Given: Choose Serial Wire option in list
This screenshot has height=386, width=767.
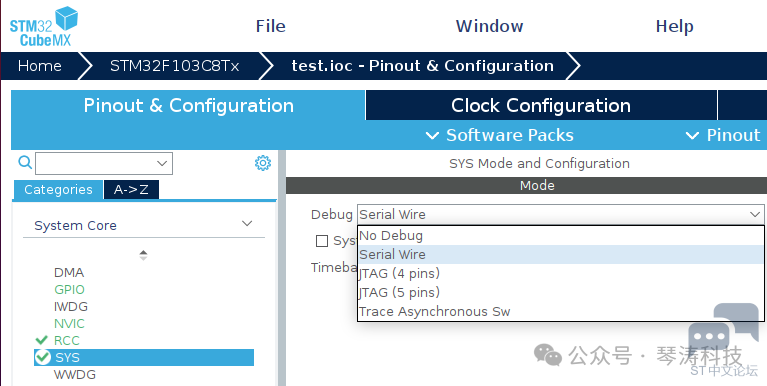Looking at the screenshot, I should [x=561, y=255].
